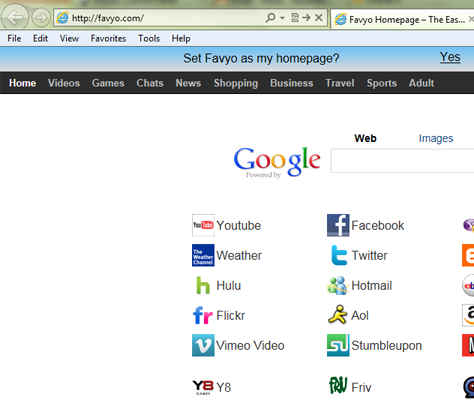Screen dimensions: 474x400
Task: Go back with the browser Back arrow
Action: coord(14,16)
